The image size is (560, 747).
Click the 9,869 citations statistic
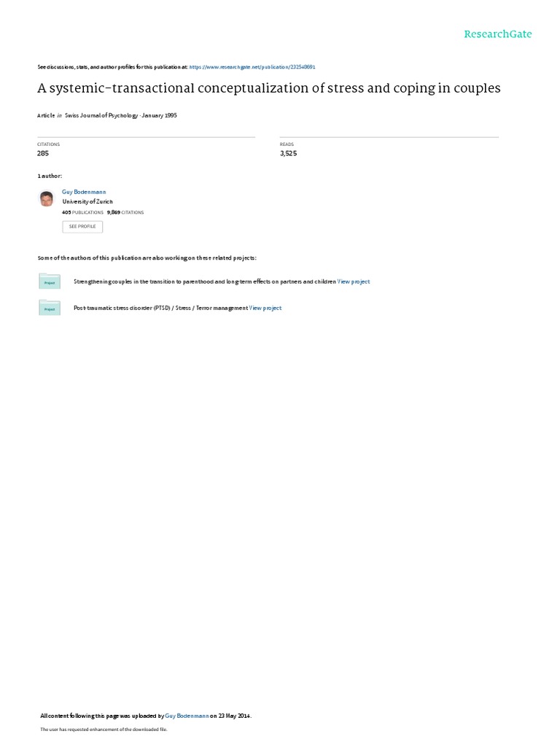(125, 212)
